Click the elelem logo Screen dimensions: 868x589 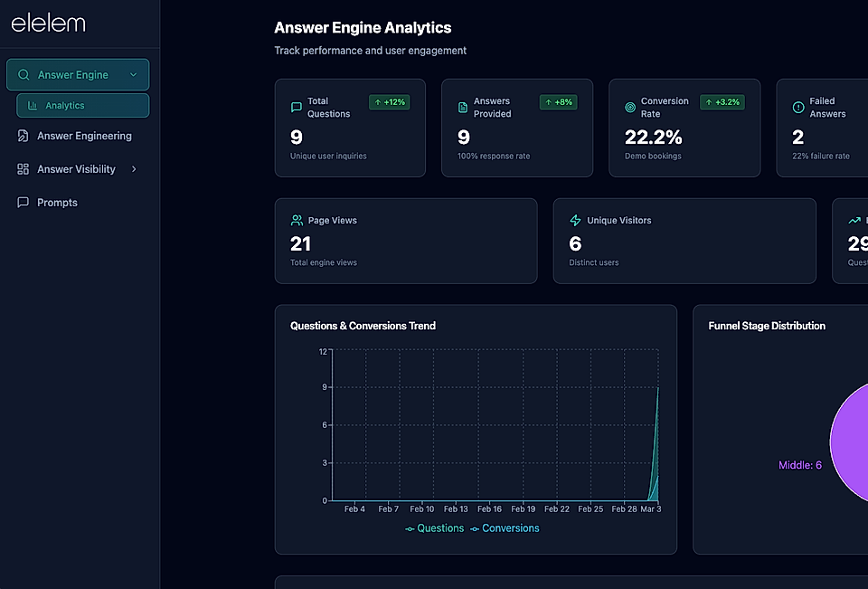tap(47, 24)
